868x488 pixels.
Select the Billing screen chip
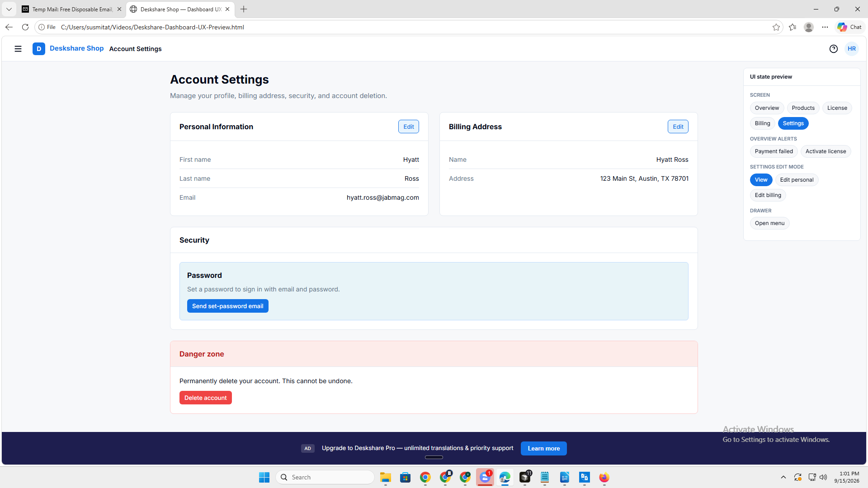[762, 123]
